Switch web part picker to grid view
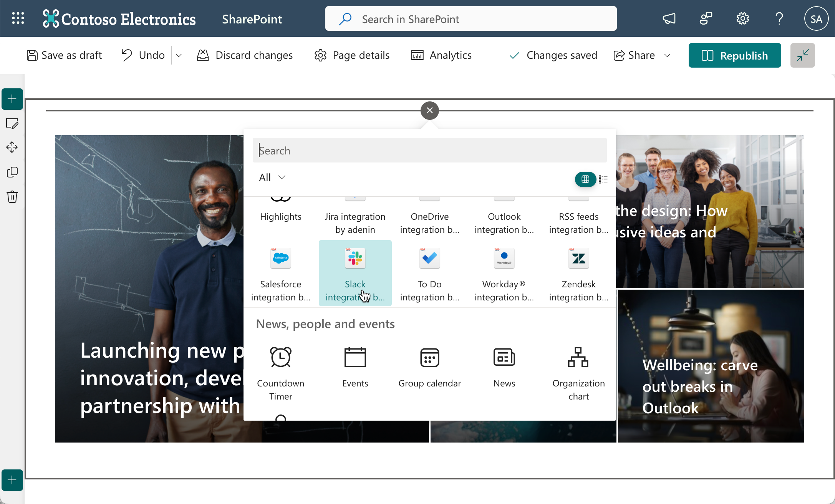Image resolution: width=835 pixels, height=504 pixels. (x=585, y=179)
